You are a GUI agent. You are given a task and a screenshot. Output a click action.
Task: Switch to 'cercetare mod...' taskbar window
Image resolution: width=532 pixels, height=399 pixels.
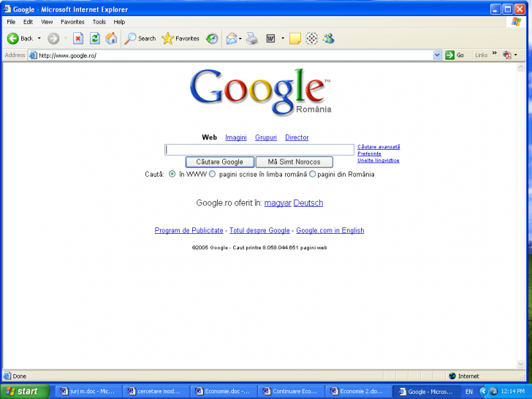click(155, 392)
